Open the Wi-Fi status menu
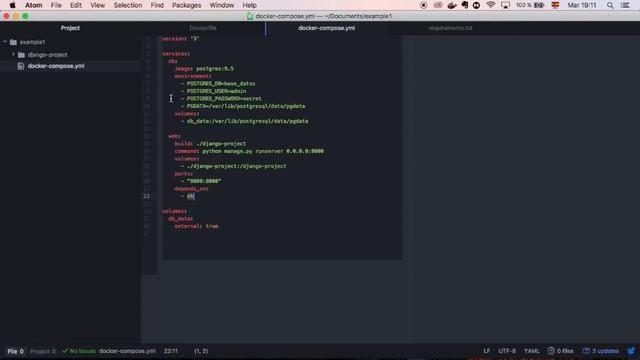Viewport: 640px width, 360px height. click(x=491, y=5)
